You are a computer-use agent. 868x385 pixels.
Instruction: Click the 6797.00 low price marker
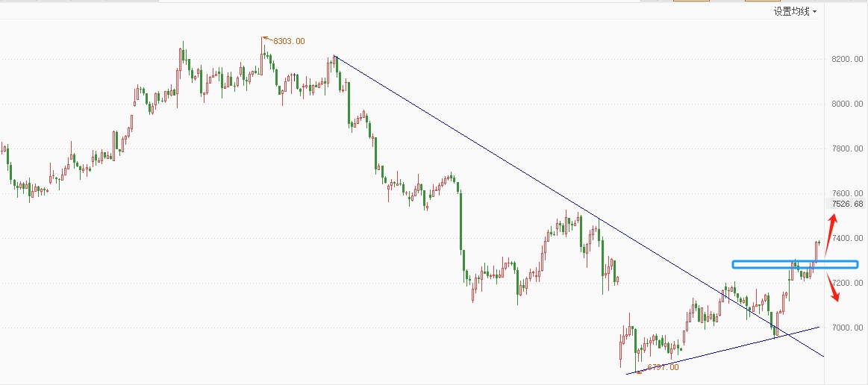(x=662, y=367)
